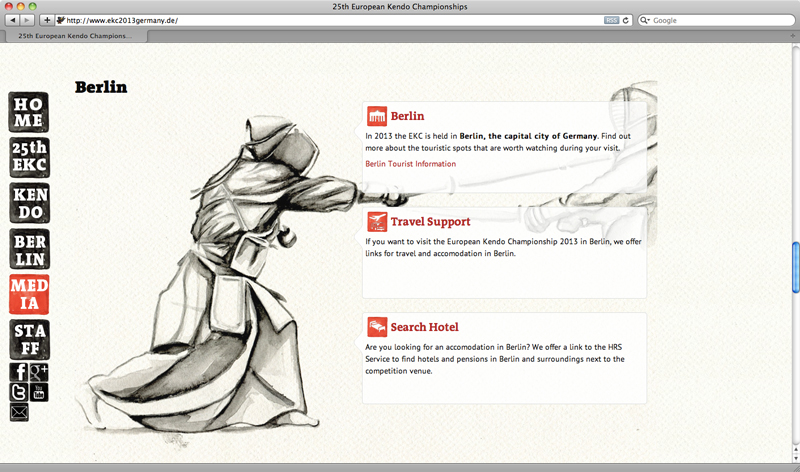Click the email envelope icon

coord(19,412)
